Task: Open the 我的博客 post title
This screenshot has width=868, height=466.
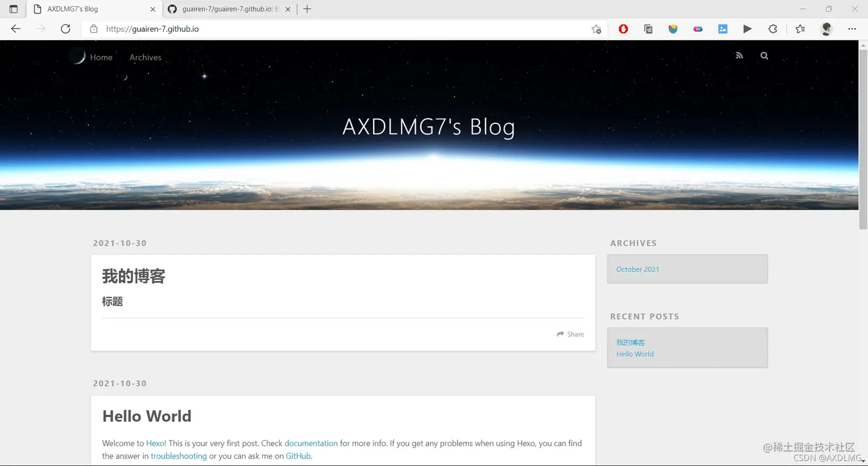Action: pos(134,276)
